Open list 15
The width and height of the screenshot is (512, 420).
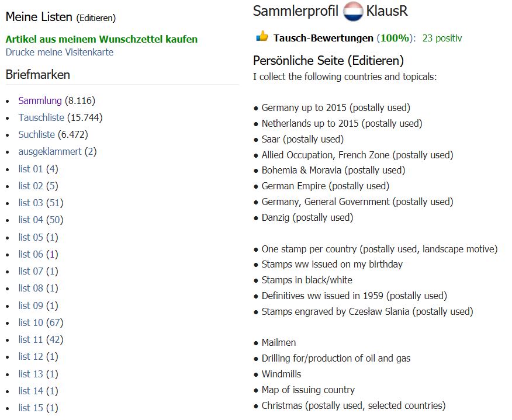[31, 408]
